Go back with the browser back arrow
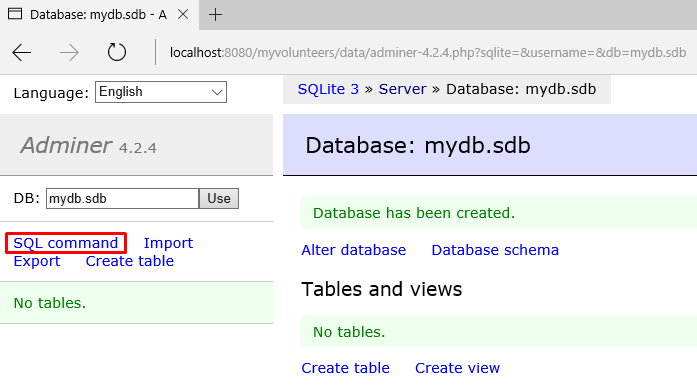Image resolution: width=697 pixels, height=389 pixels. pyautogui.click(x=21, y=52)
